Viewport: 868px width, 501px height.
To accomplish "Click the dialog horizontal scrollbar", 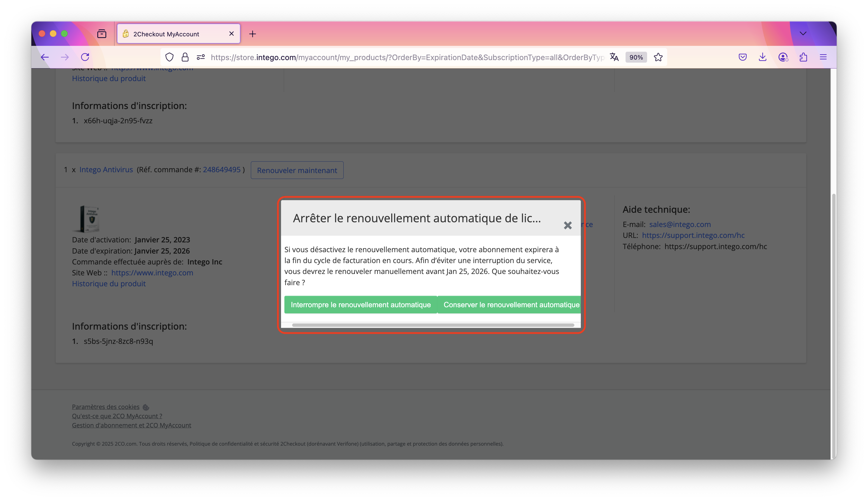I will tap(433, 325).
